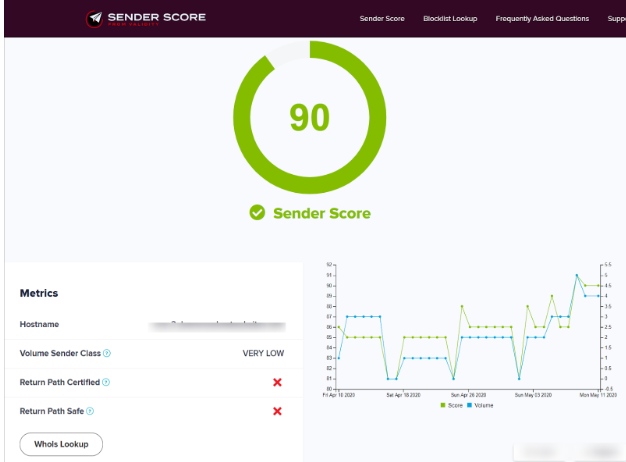Click the large 90 score value
The height and width of the screenshot is (462, 626).
[x=309, y=117]
